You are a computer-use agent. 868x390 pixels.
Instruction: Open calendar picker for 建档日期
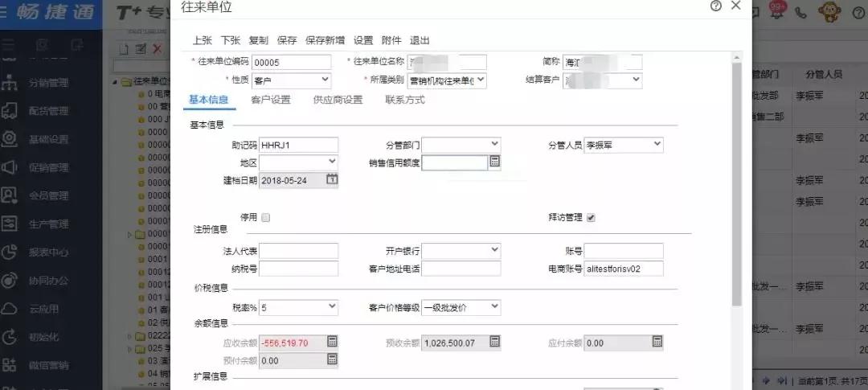[x=332, y=180]
